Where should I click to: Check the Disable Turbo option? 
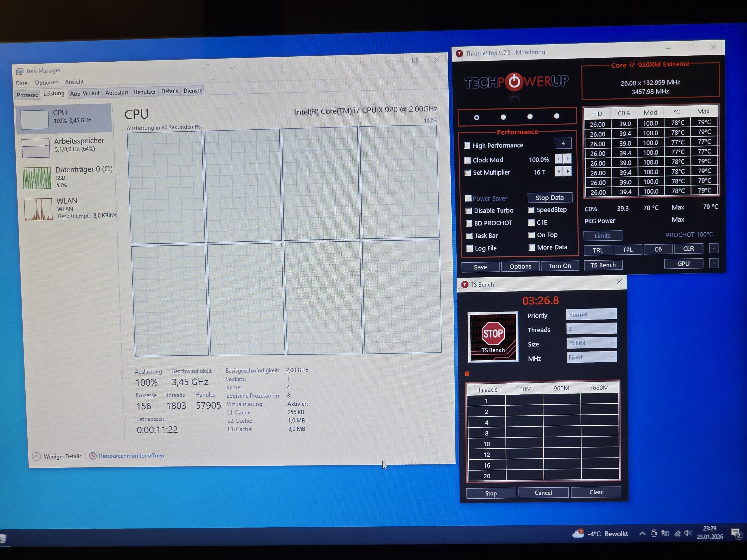tap(469, 211)
